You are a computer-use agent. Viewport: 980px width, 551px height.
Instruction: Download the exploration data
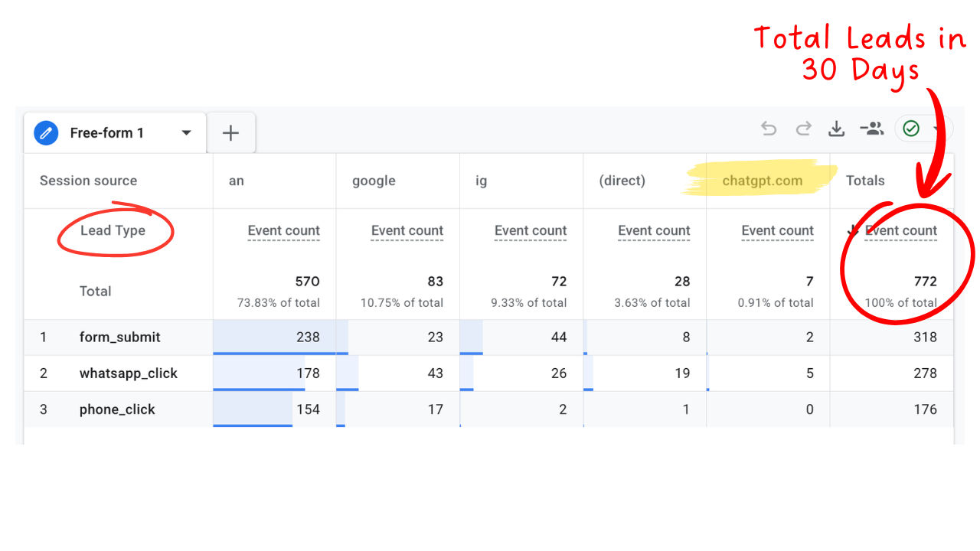[837, 129]
